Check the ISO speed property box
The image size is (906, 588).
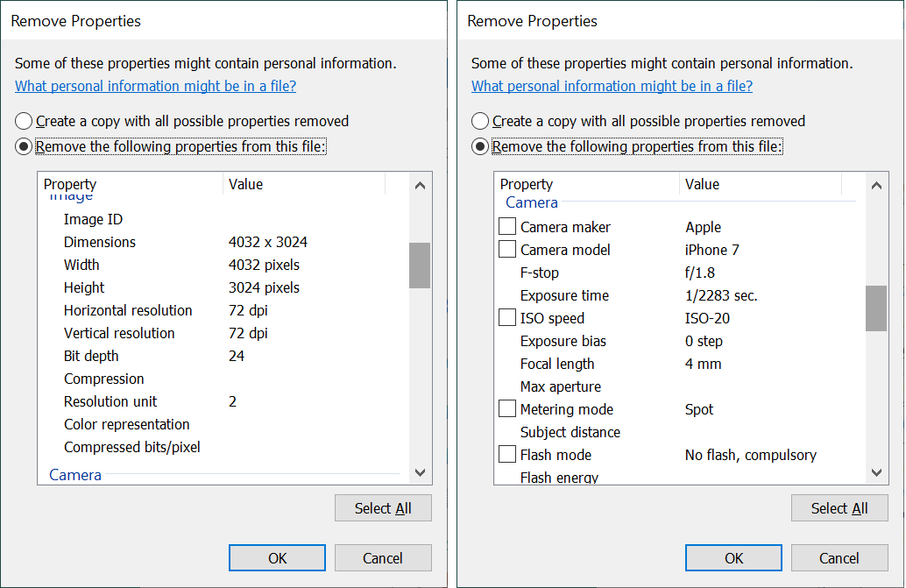[x=507, y=318]
